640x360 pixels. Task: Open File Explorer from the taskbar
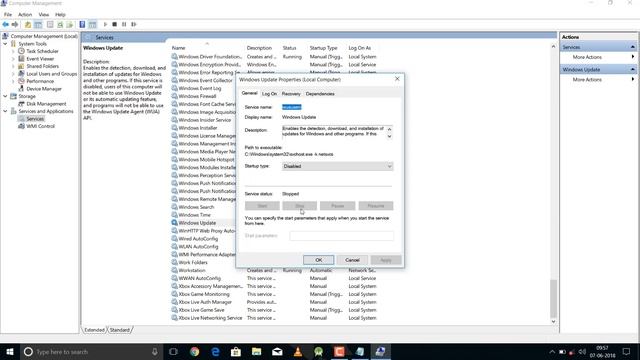pyautogui.click(x=256, y=351)
